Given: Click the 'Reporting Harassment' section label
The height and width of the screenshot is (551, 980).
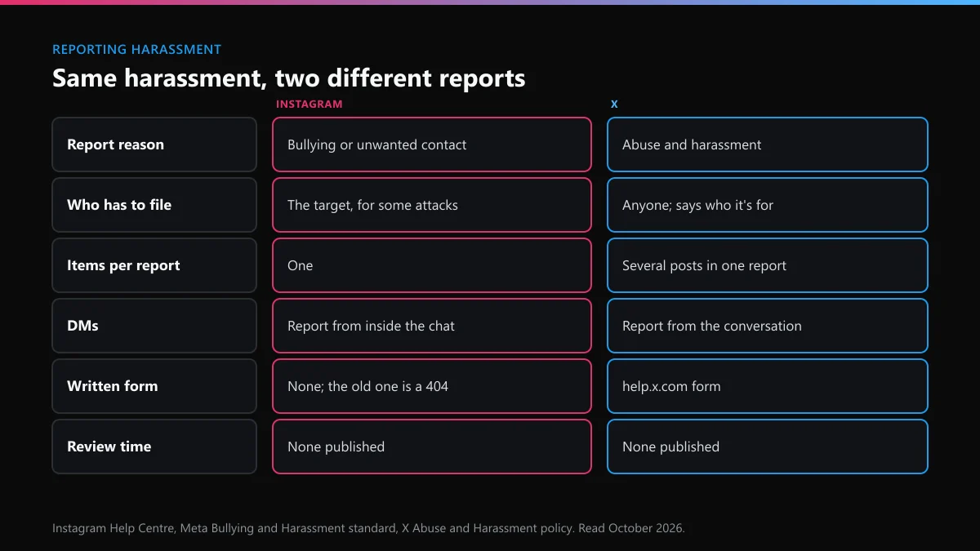Looking at the screenshot, I should click(136, 50).
